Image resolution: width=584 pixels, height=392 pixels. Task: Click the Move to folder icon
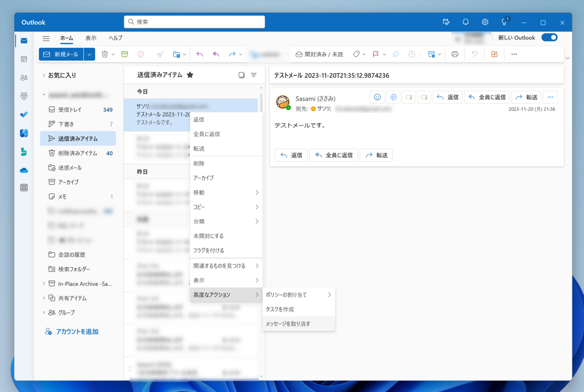tap(177, 54)
